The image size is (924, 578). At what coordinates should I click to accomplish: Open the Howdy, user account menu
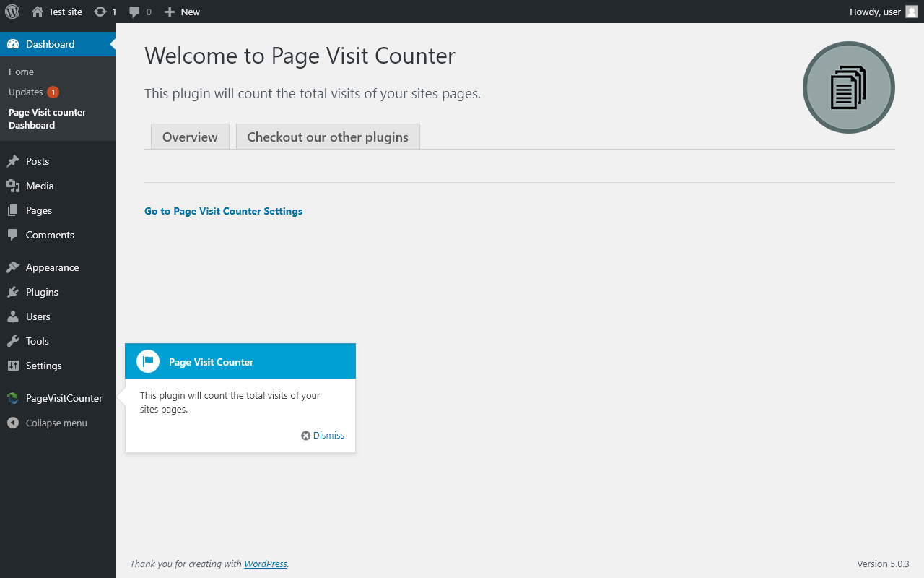pos(884,12)
